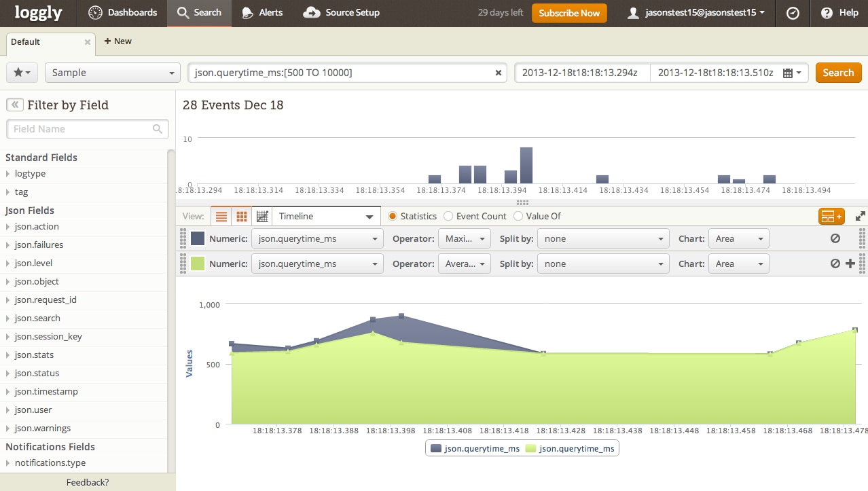868x491 pixels.
Task: Open the Sample source group dropdown
Action: [x=111, y=73]
